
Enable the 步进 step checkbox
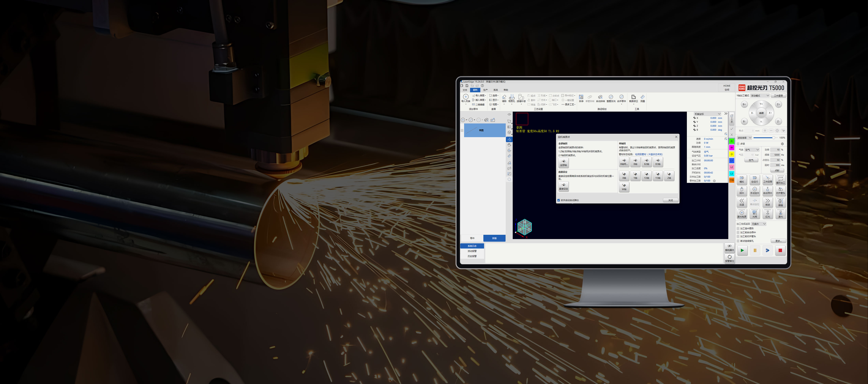coord(738,144)
